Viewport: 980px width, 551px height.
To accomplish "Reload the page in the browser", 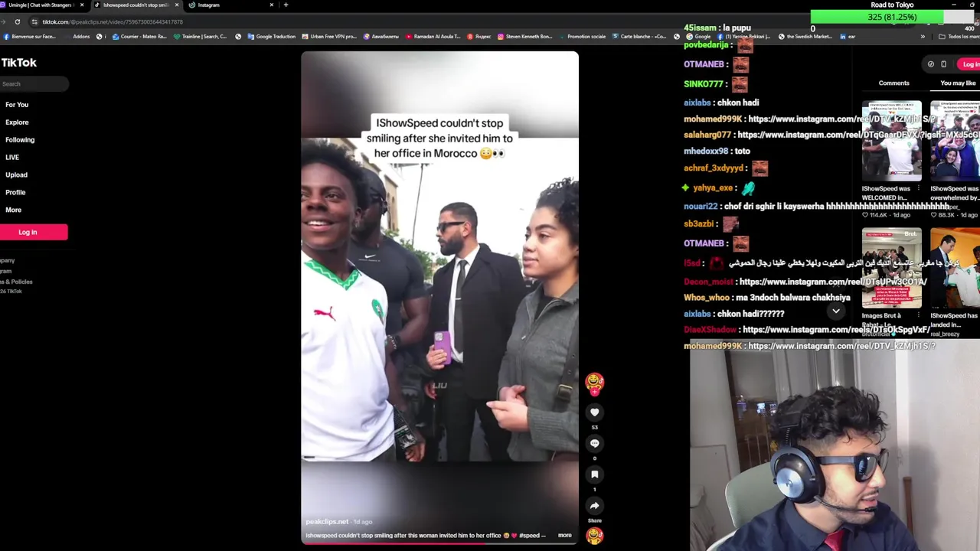I will pyautogui.click(x=17, y=21).
